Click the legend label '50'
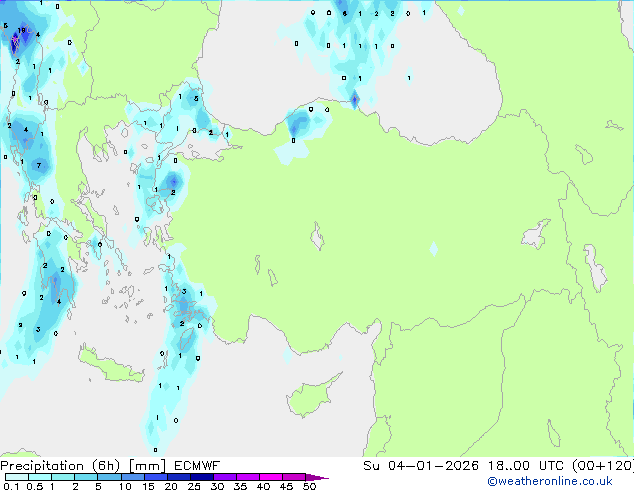This screenshot has height=490, width=634. coord(309,486)
